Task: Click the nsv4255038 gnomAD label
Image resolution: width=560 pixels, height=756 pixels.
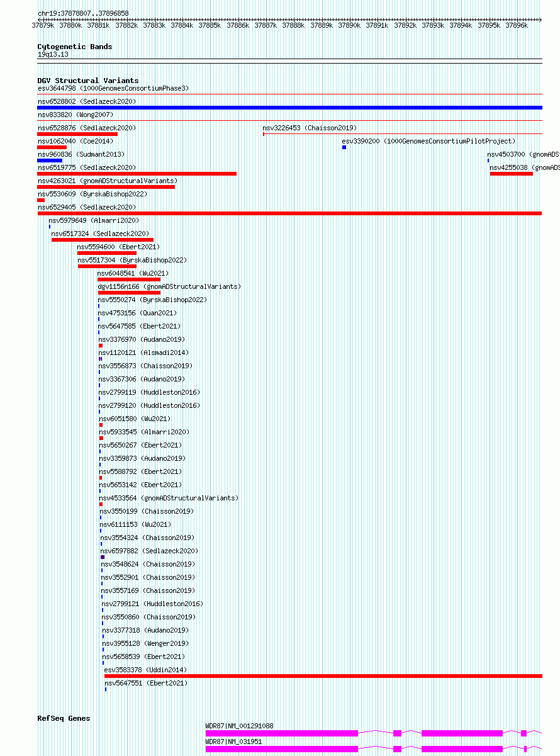Action: (x=525, y=168)
